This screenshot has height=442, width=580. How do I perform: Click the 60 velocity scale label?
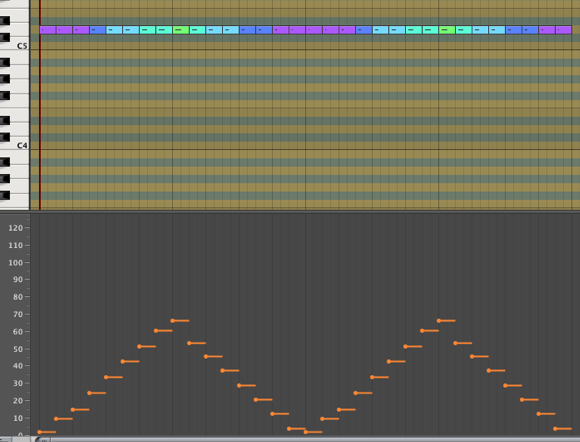coord(18,331)
